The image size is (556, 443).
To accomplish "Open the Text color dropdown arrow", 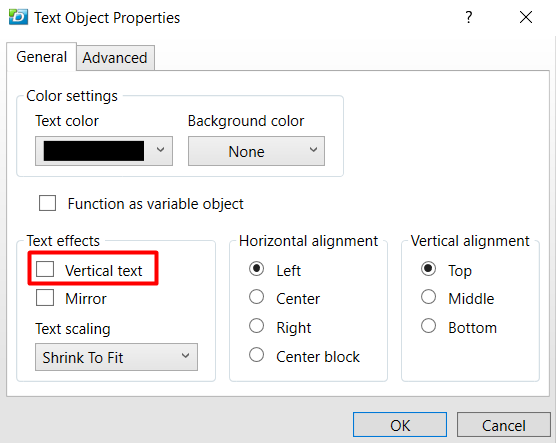I will (x=160, y=150).
